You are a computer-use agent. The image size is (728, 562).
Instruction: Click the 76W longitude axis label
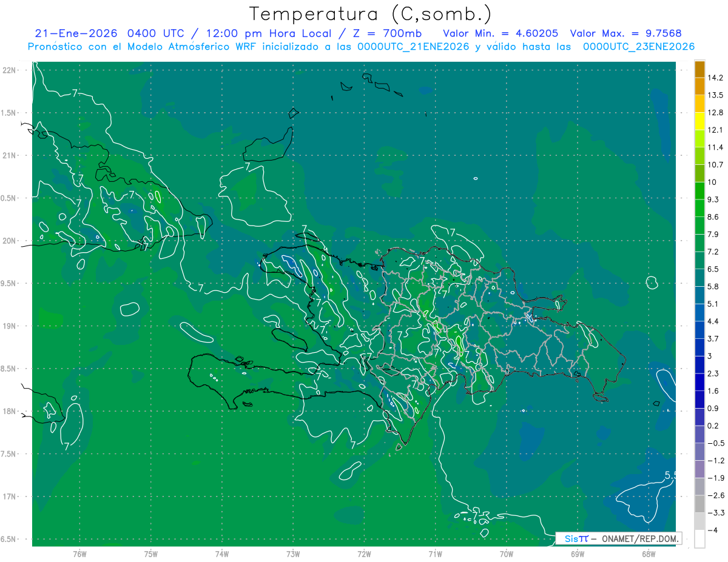(x=79, y=554)
